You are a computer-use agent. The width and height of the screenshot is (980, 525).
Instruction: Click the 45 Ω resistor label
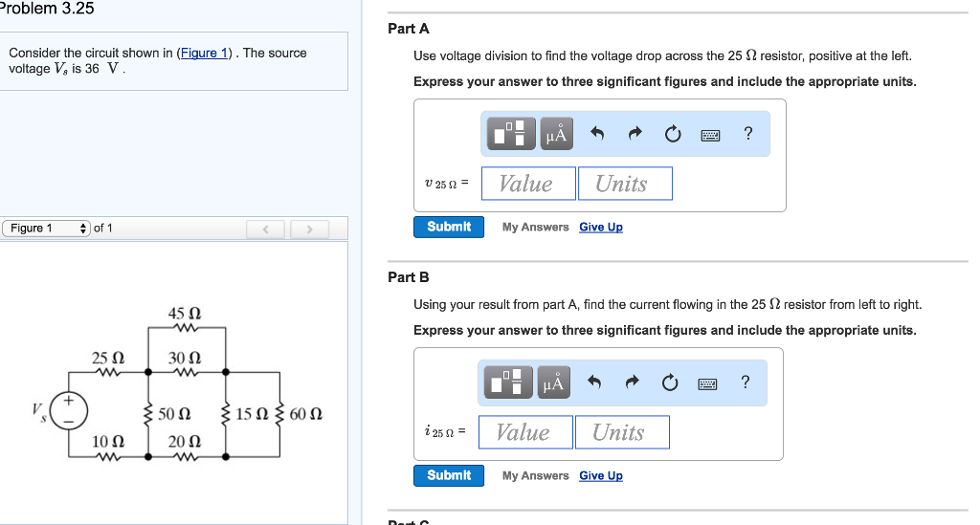pos(185,313)
